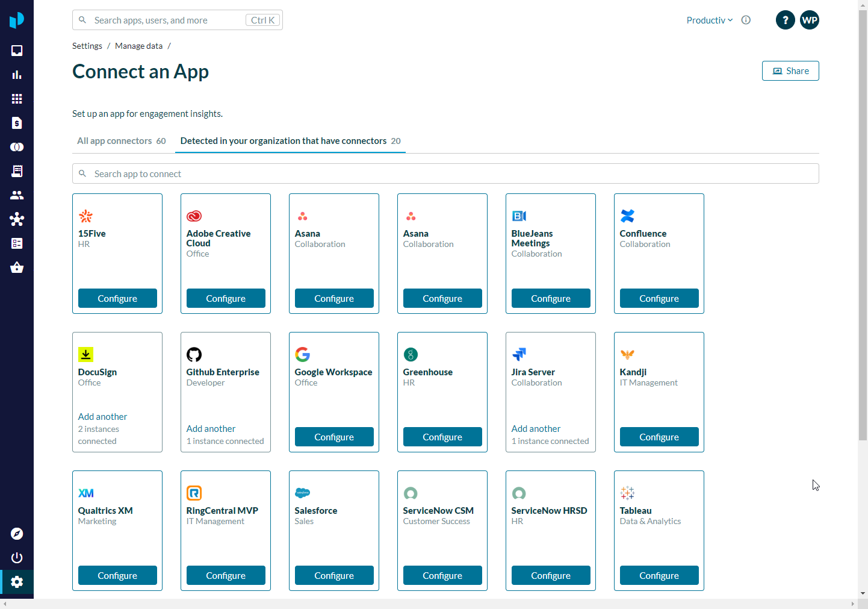Select Detected in your organization tab

coord(290,141)
